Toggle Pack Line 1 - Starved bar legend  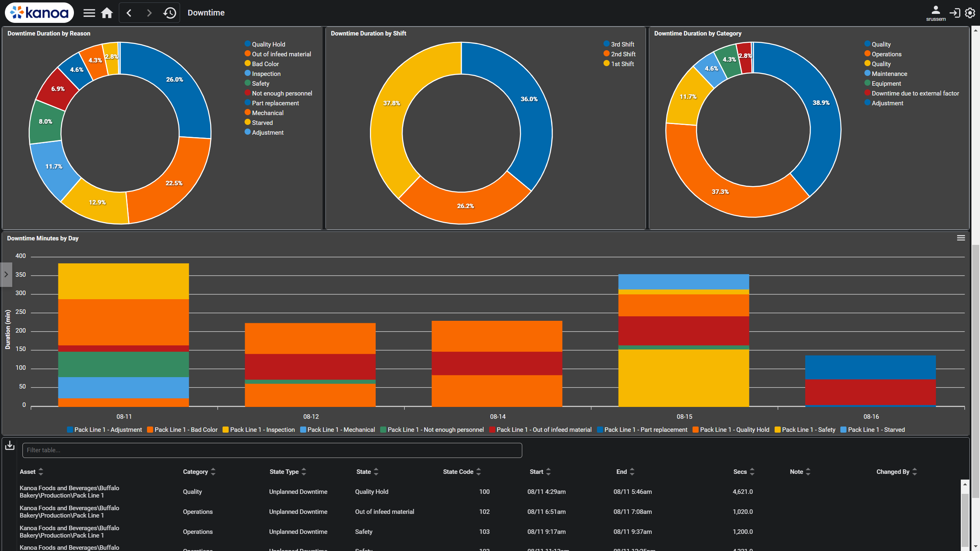(873, 429)
